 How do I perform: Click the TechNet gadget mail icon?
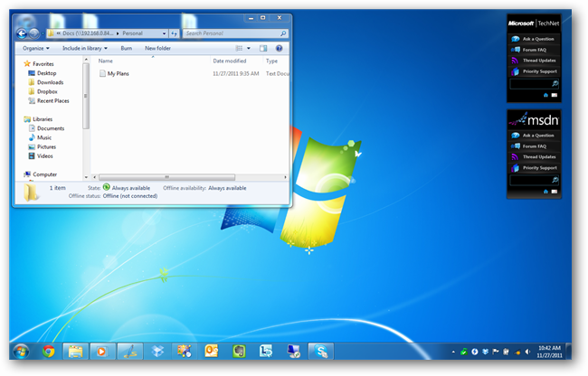click(x=555, y=95)
